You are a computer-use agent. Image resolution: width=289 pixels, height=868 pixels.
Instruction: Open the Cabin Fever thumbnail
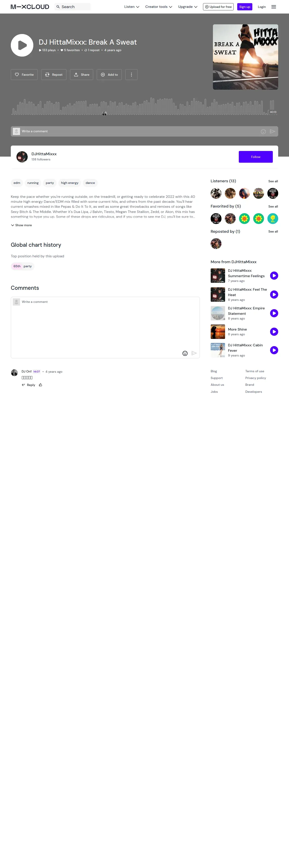click(x=218, y=350)
